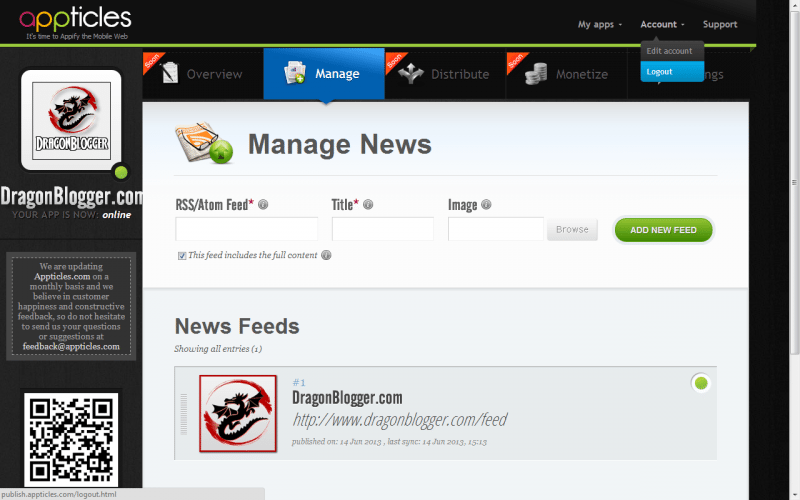Open the Overview tab
The width and height of the screenshot is (800, 500).
[203, 74]
